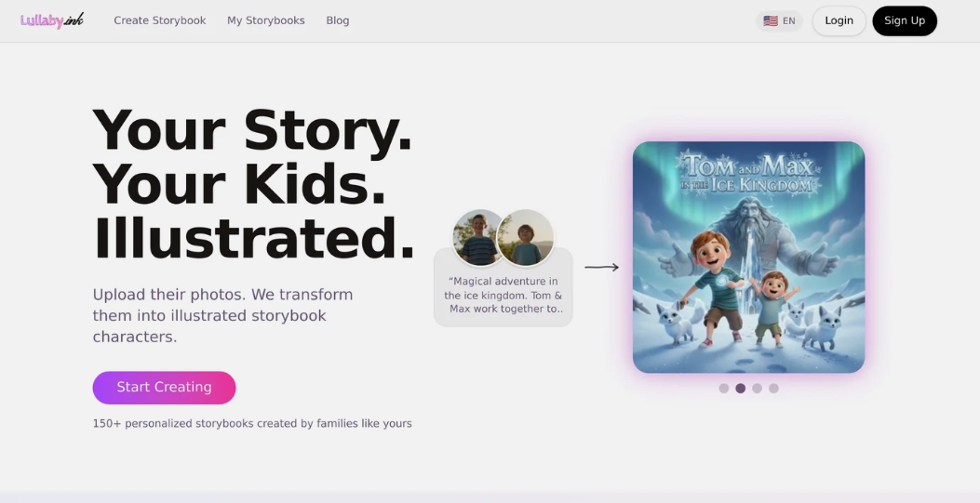
Task: Click the Lullaby.ink logo
Action: 52,20
